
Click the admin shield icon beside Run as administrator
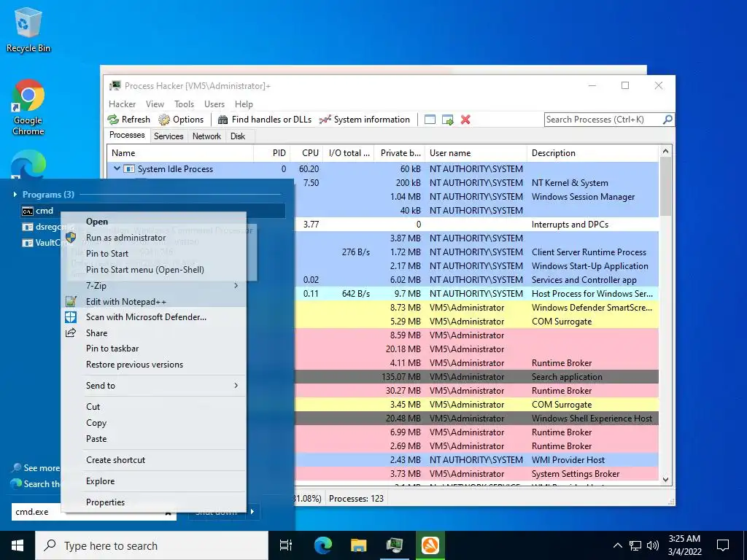click(x=71, y=237)
